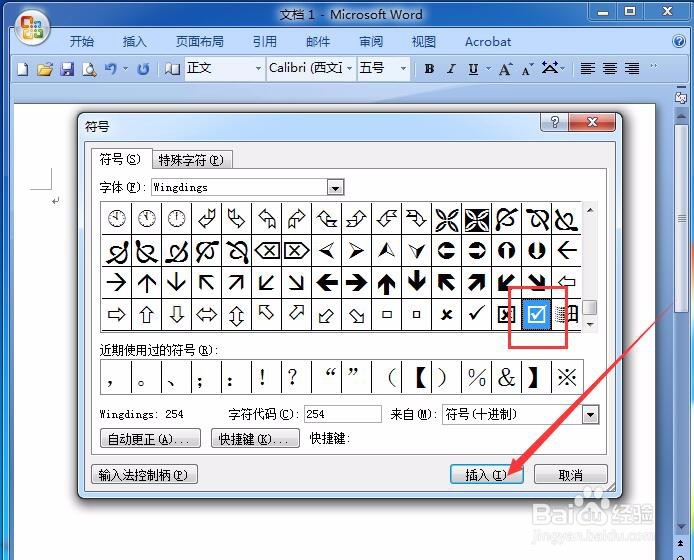This screenshot has width=694, height=560.
Task: Select the check mark symbol
Action: pos(476,314)
